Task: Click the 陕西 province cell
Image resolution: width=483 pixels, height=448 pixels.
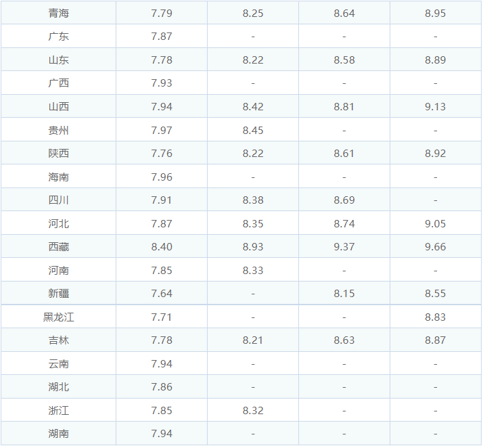Action: (x=59, y=154)
